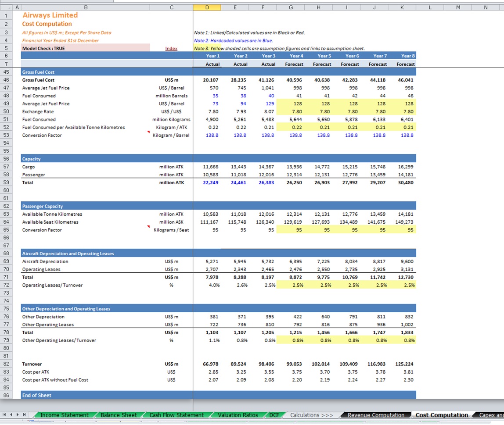Select column D header
Viewport: 504px width, 425px height.
point(207,7)
